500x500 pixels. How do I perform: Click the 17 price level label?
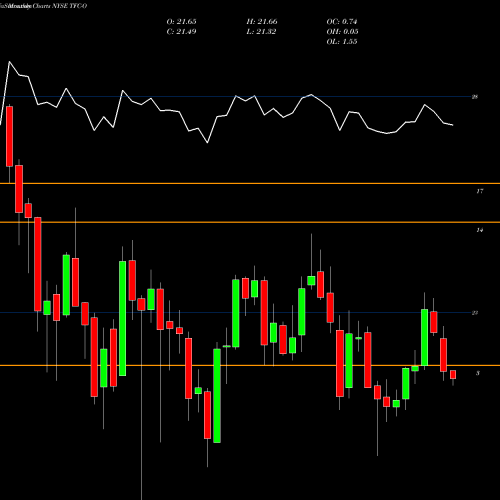click(479, 191)
